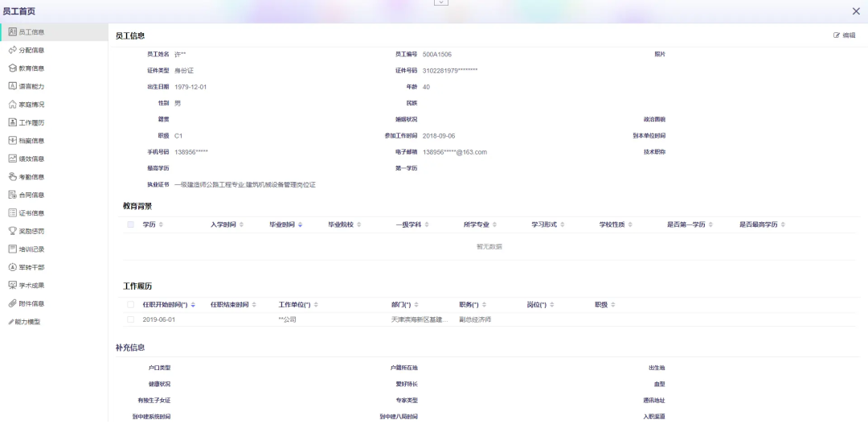The image size is (868, 424).
Task: Click the ID number 3102281979********
Action: click(449, 71)
